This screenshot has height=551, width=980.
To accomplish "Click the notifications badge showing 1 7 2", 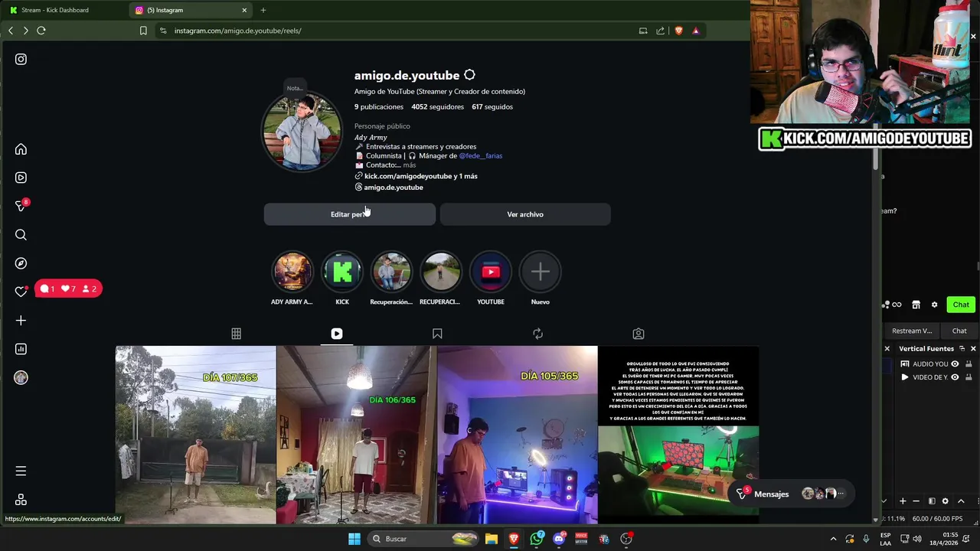I will pyautogui.click(x=68, y=289).
